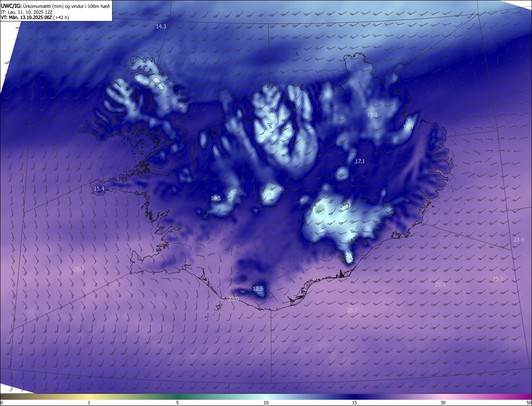This screenshot has height=406, width=532.
Task: Click the "(+42 h)" forecast offset text
Action: click(61, 17)
